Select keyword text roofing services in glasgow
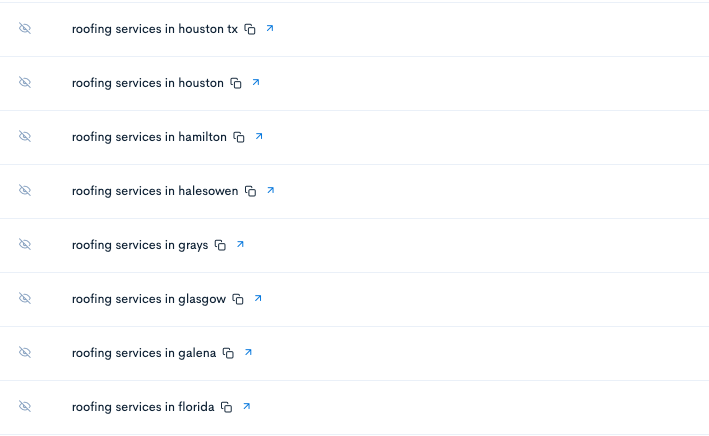Image resolution: width=709 pixels, height=436 pixels. pyautogui.click(x=149, y=299)
